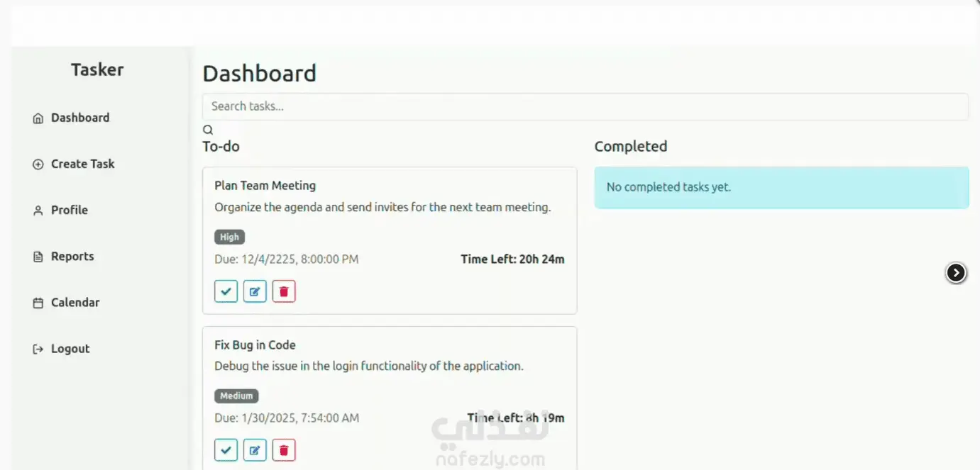Edit the Fix Bug in Code task
The height and width of the screenshot is (470, 980).
click(255, 450)
